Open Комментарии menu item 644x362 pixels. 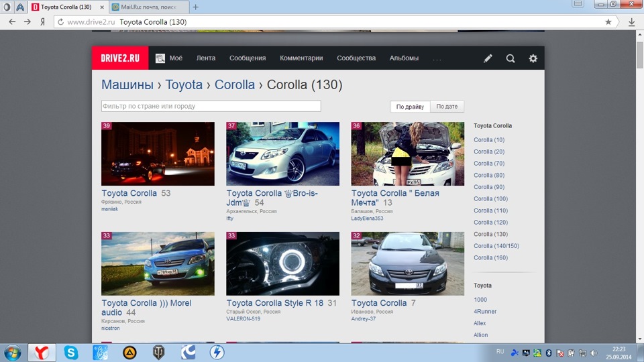(301, 58)
